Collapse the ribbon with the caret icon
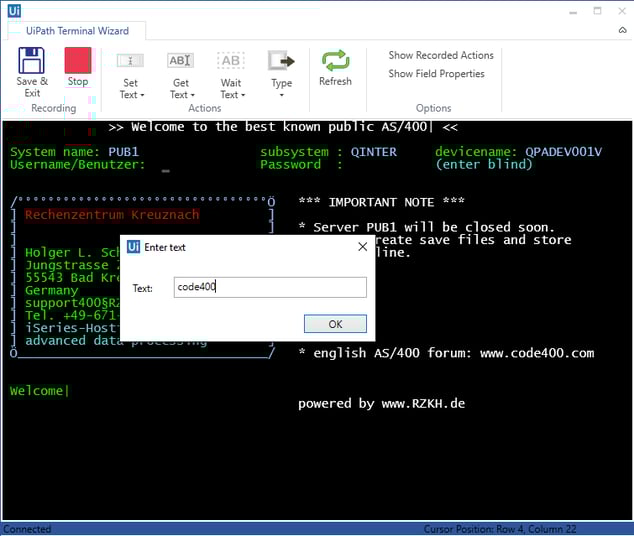Viewport: 634px width, 536px height. (622, 30)
